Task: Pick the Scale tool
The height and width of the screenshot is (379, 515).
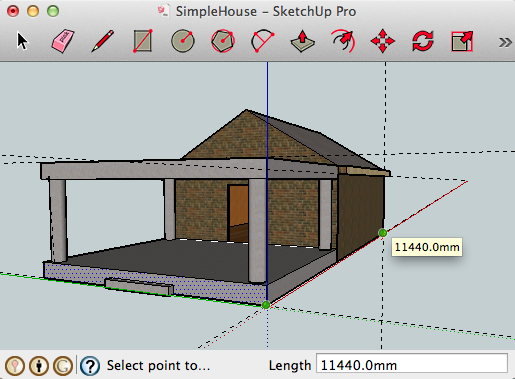Action: click(462, 41)
